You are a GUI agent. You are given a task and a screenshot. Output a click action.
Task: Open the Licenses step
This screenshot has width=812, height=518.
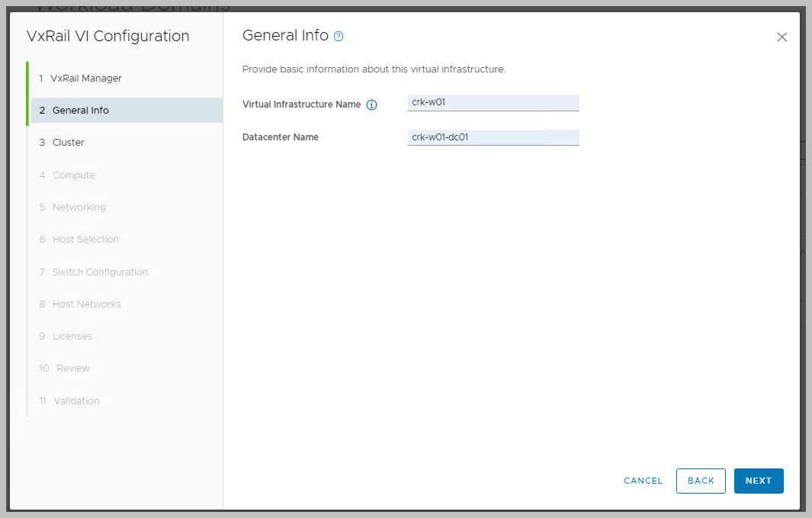[72, 336]
